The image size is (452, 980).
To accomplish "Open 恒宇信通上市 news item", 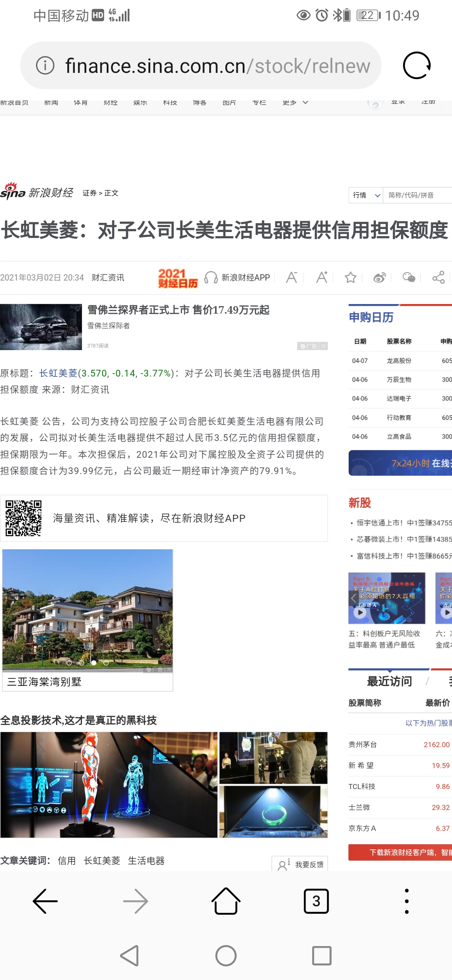I will tap(404, 523).
